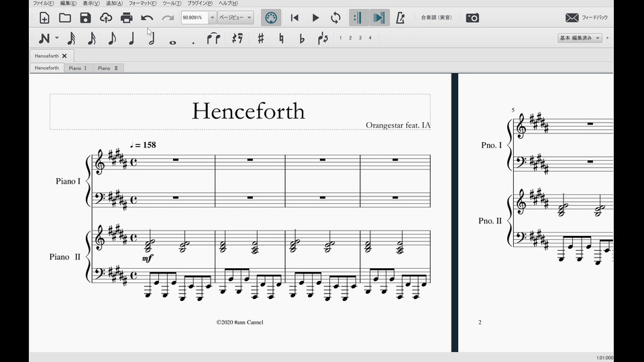644x362 pixels.
Task: Undo the last action
Action: pos(147,17)
